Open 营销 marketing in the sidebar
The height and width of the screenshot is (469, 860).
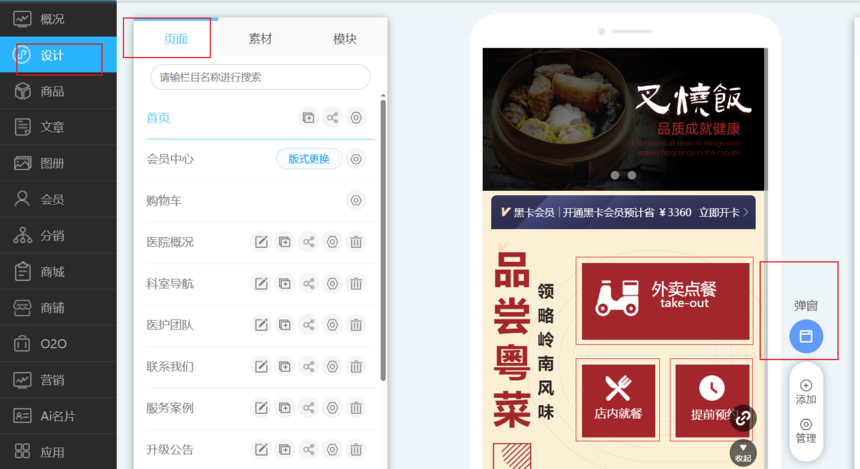(58, 380)
